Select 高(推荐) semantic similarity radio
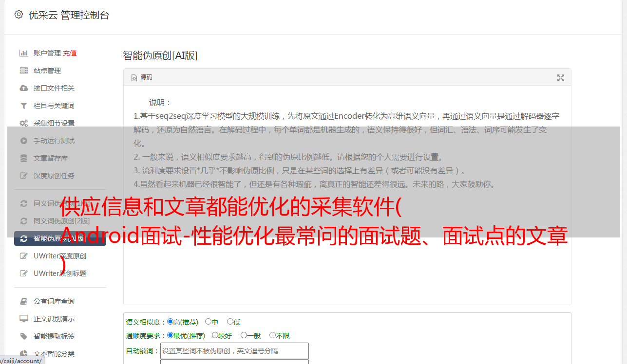This screenshot has width=627, height=364. pos(170,322)
